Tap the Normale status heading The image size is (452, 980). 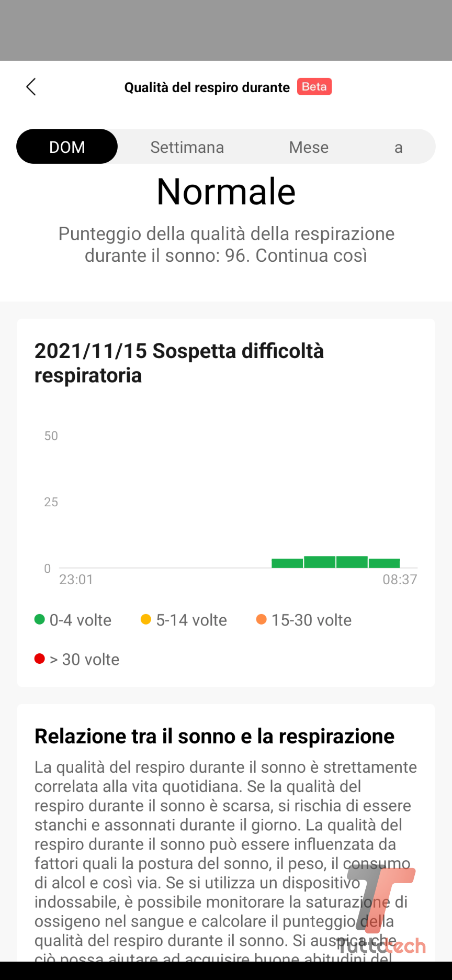click(x=226, y=192)
